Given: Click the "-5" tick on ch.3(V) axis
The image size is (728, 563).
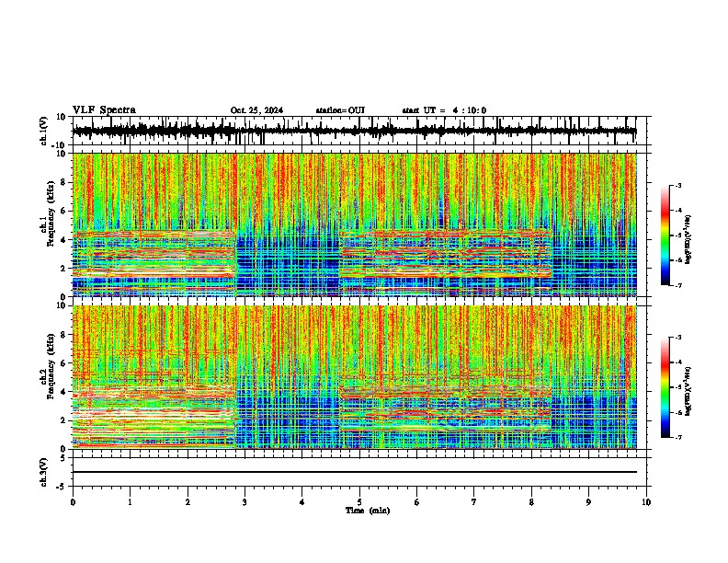Looking at the screenshot, I should point(62,487).
